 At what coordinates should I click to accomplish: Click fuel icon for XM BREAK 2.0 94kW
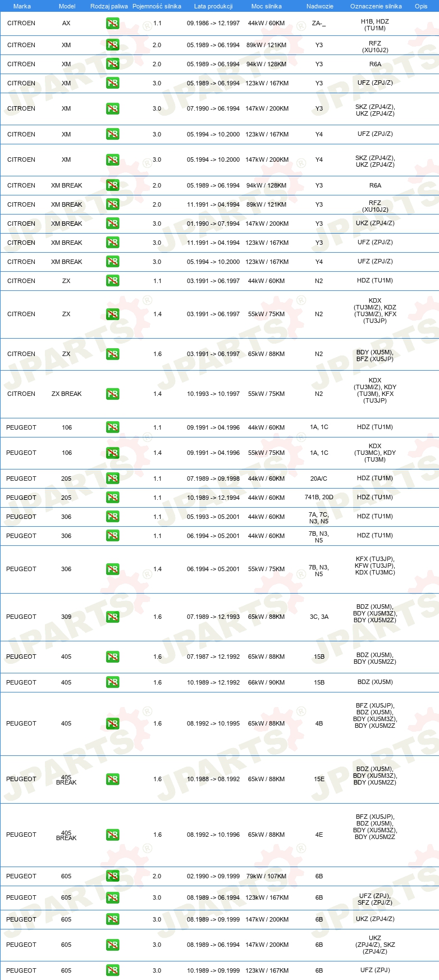[112, 185]
